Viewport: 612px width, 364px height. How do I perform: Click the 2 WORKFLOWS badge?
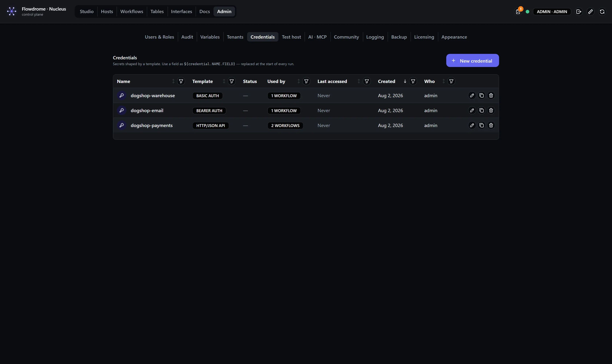coord(285,126)
